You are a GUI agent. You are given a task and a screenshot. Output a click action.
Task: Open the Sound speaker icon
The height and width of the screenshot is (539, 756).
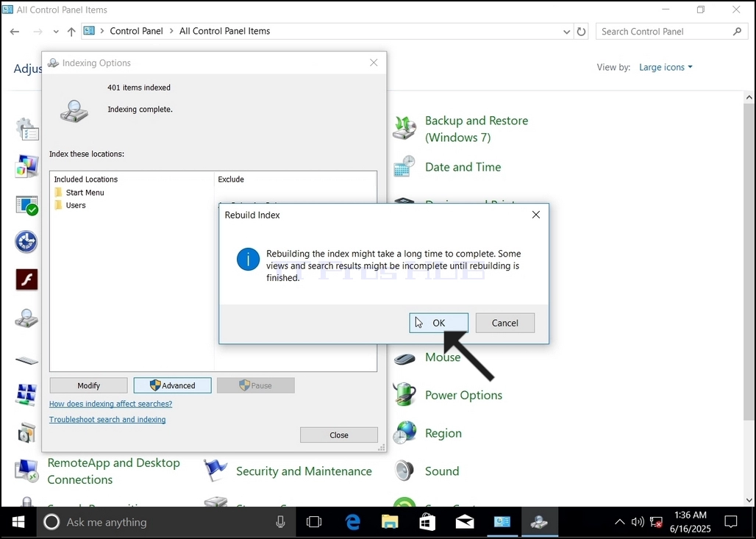(x=404, y=471)
